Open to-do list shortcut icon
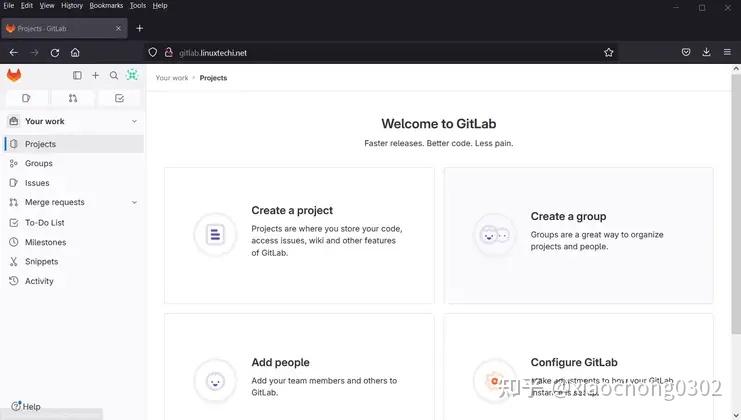This screenshot has height=420, width=741. point(120,98)
